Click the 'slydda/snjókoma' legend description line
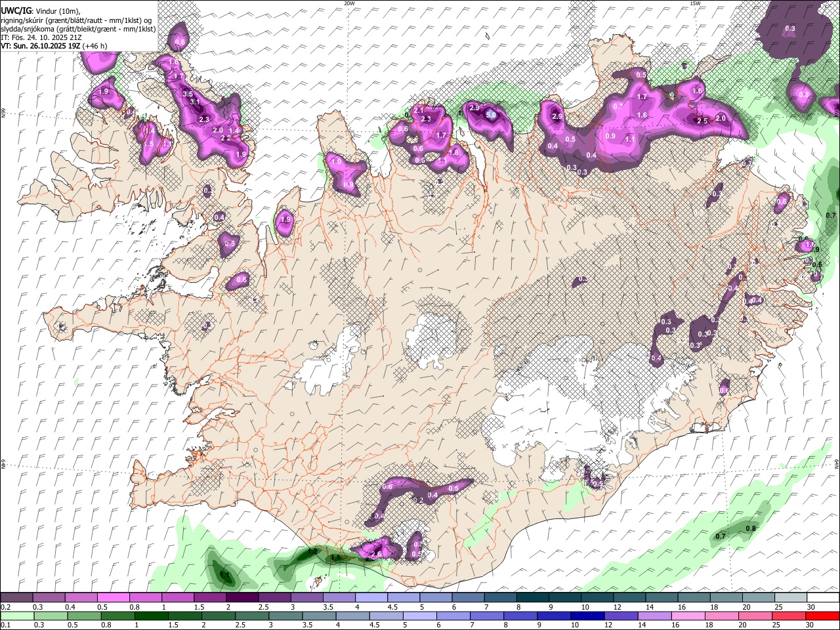The width and height of the screenshot is (840, 630). [78, 29]
